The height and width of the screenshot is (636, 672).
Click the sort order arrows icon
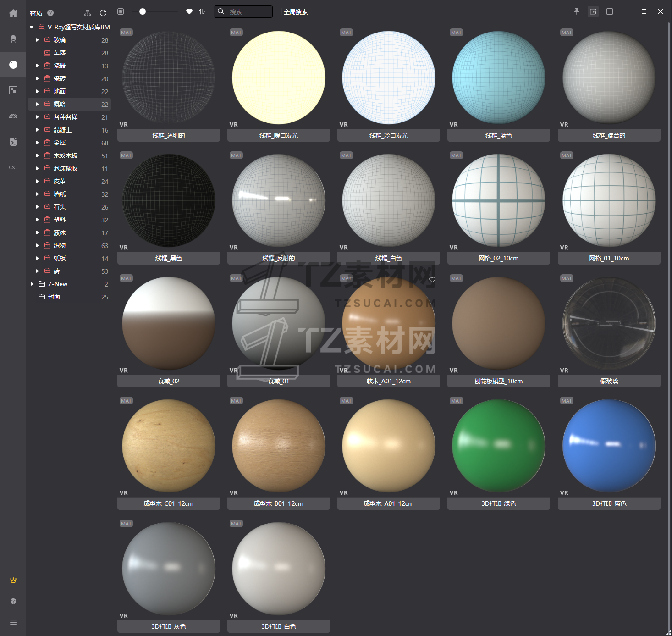(x=202, y=11)
